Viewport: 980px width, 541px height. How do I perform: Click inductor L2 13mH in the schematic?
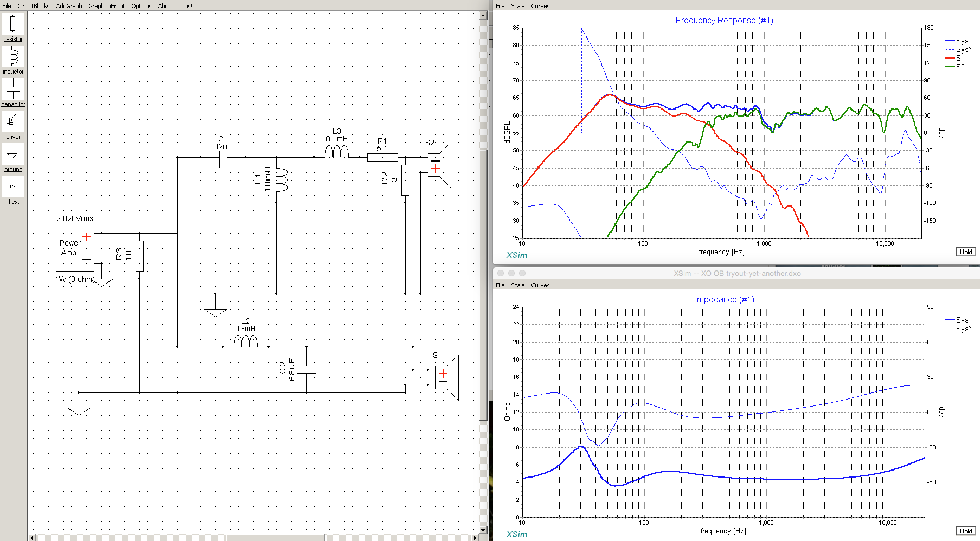[x=246, y=340]
